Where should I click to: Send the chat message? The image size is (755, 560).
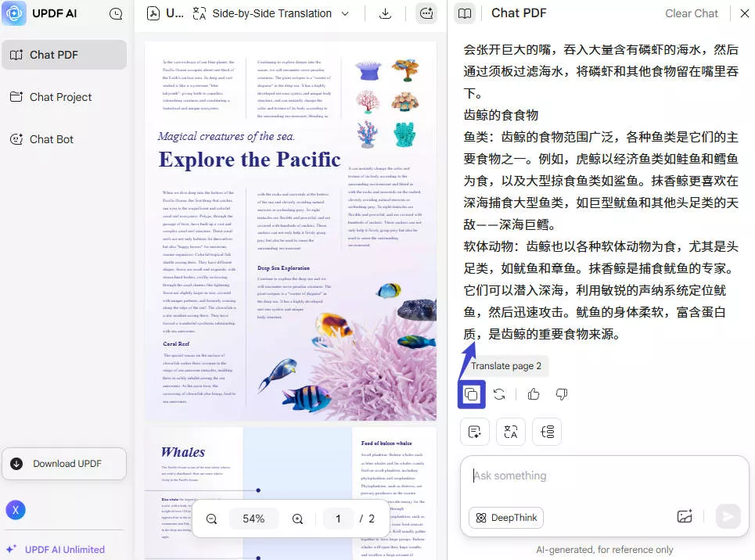tap(728, 516)
